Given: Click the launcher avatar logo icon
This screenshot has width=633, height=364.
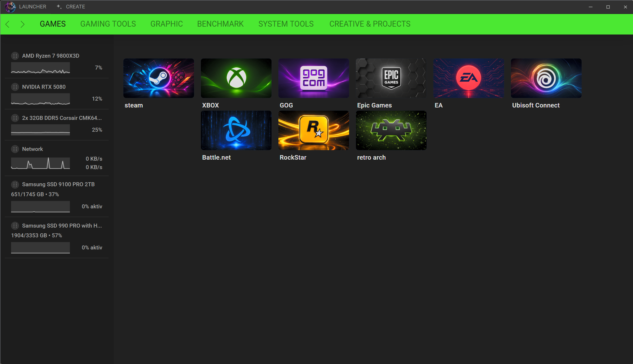Looking at the screenshot, I should point(10,7).
